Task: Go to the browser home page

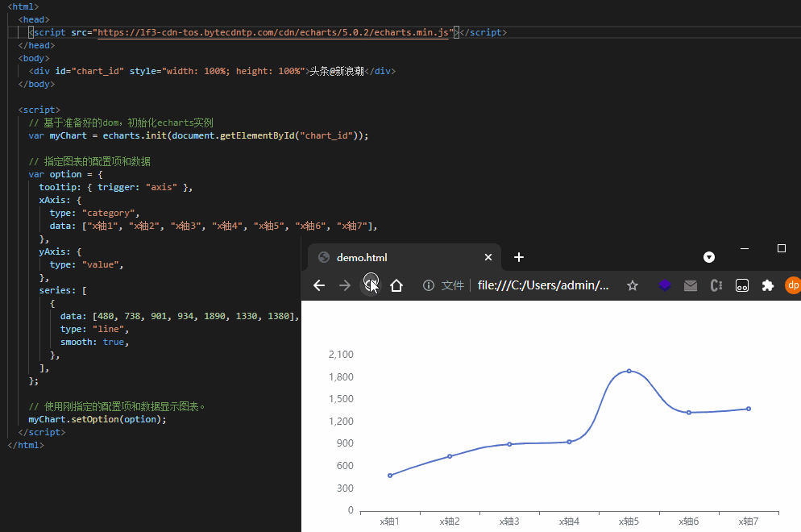Action: 396,285
